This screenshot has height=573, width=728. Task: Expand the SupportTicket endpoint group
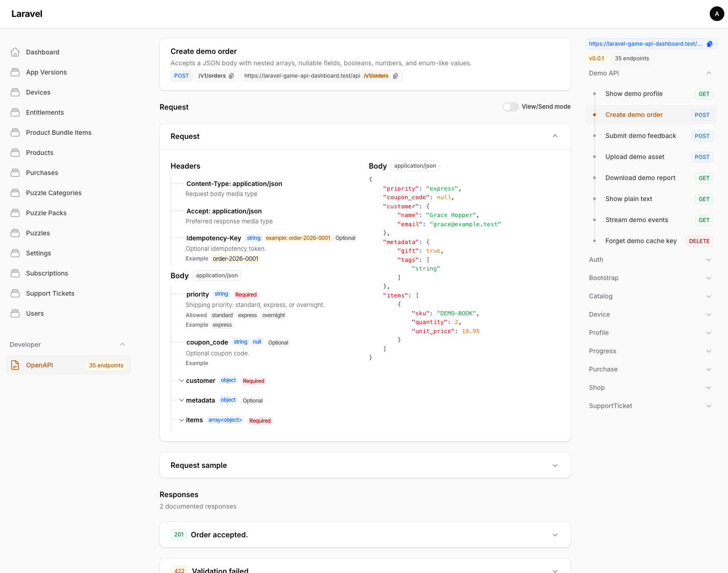(709, 406)
